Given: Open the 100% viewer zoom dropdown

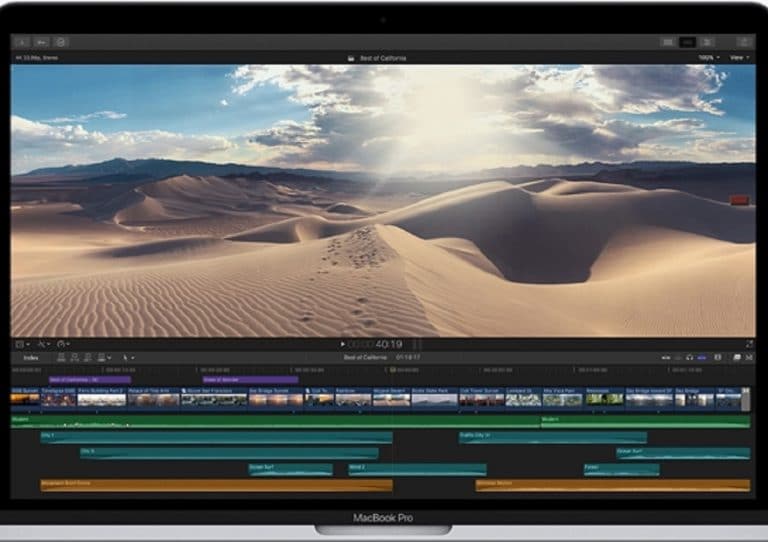Looking at the screenshot, I should 708,58.
